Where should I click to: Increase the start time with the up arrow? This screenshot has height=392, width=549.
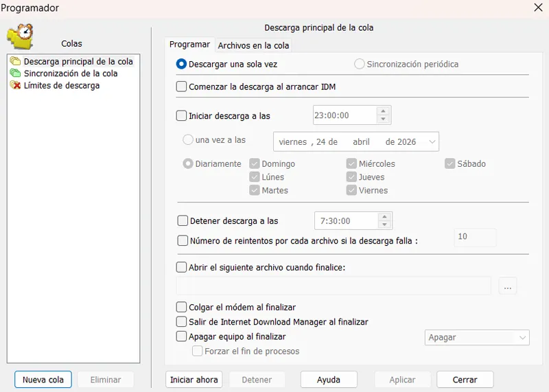[383, 111]
